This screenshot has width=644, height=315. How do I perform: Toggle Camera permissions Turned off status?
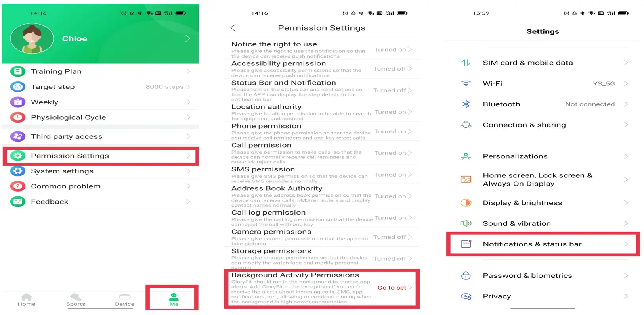point(392,237)
